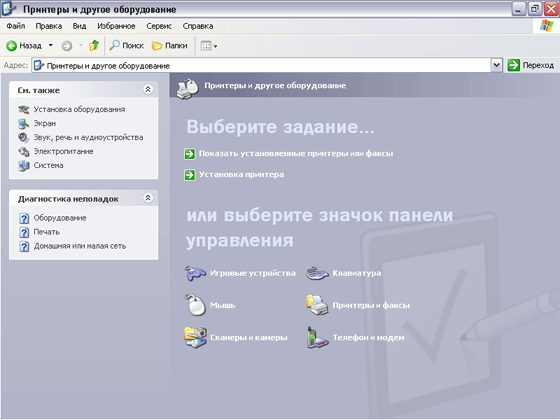Click the Игровые устройства label
The height and width of the screenshot is (420, 560).
tap(253, 273)
